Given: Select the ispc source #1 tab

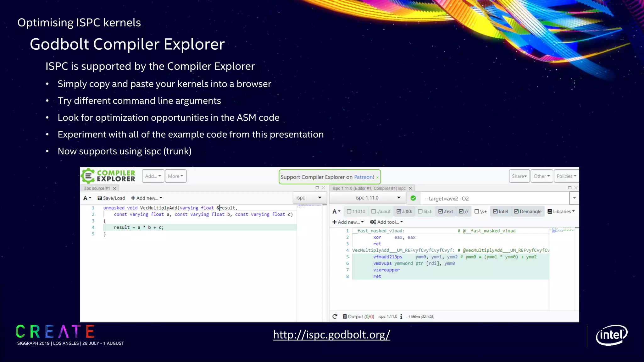Looking at the screenshot, I should click(x=97, y=188).
